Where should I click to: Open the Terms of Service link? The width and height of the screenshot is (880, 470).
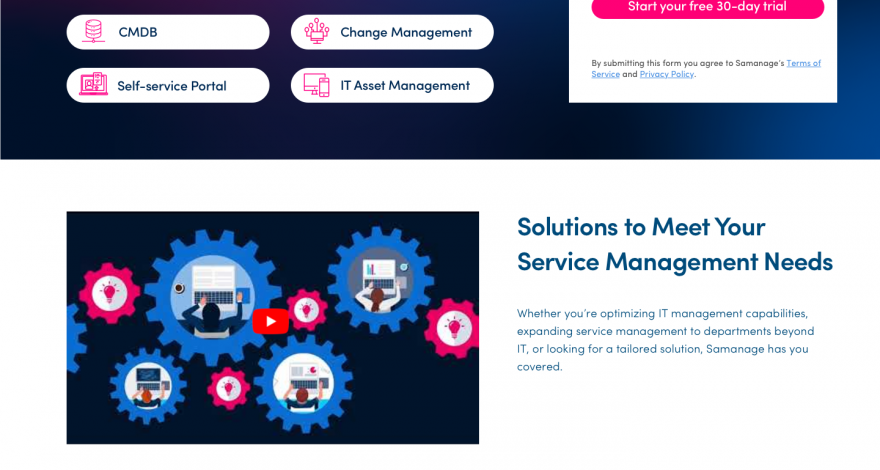click(x=803, y=63)
